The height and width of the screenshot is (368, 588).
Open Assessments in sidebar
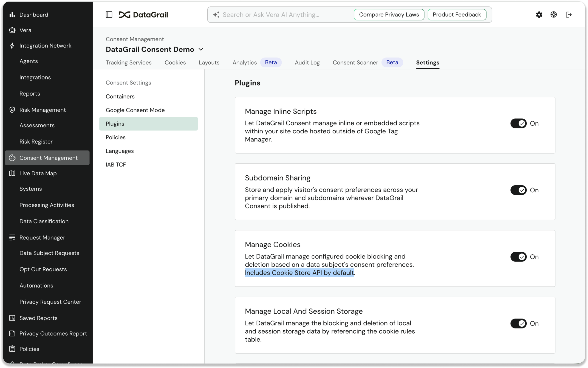37,125
